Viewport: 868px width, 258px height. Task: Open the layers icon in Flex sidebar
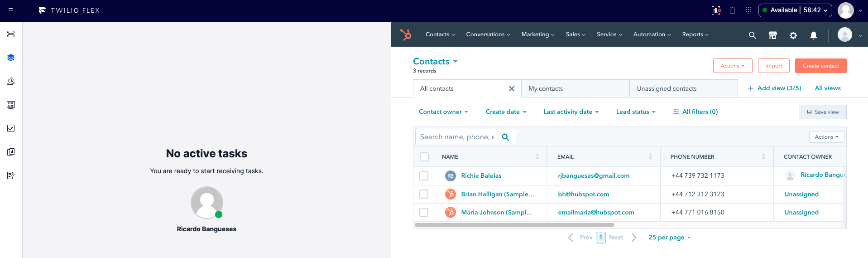point(11,58)
